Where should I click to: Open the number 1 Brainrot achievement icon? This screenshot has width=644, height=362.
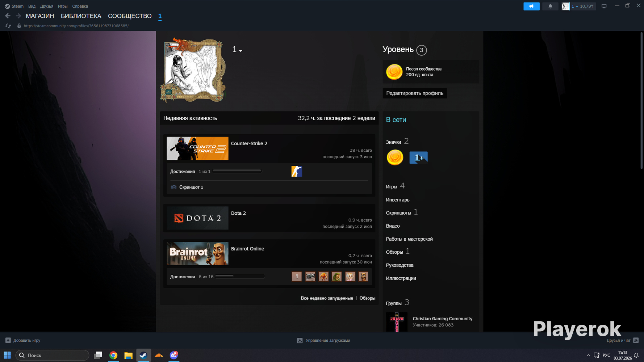[297, 277]
